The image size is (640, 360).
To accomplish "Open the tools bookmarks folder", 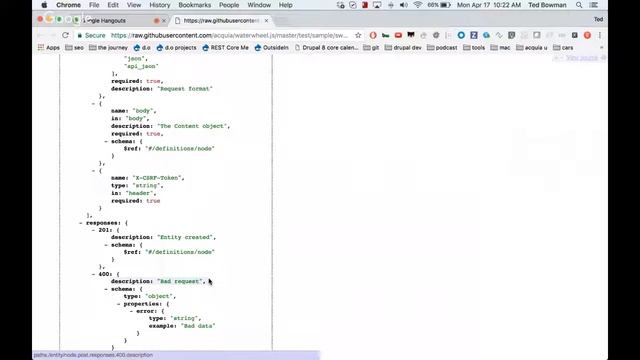I will coord(474,48).
